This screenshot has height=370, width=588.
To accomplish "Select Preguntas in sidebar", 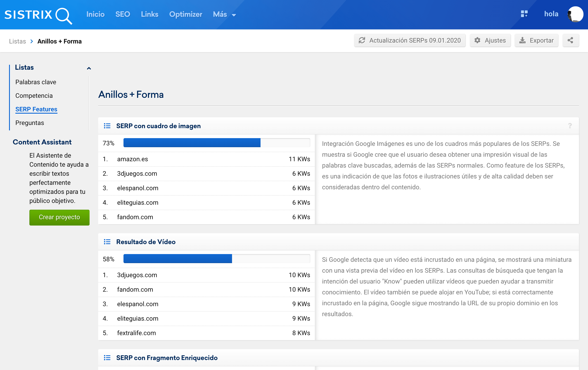I will click(x=30, y=123).
